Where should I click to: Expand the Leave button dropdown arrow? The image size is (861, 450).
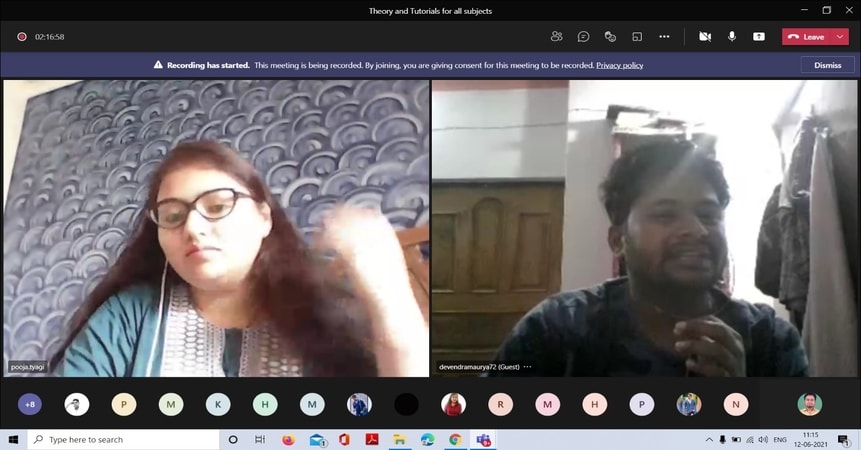coord(839,36)
